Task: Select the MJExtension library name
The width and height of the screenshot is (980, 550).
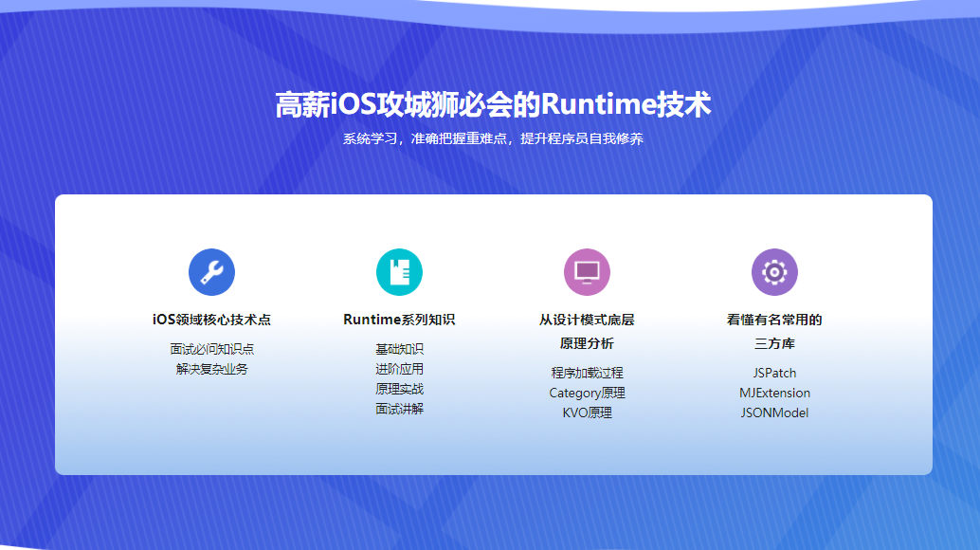Action: click(x=774, y=393)
